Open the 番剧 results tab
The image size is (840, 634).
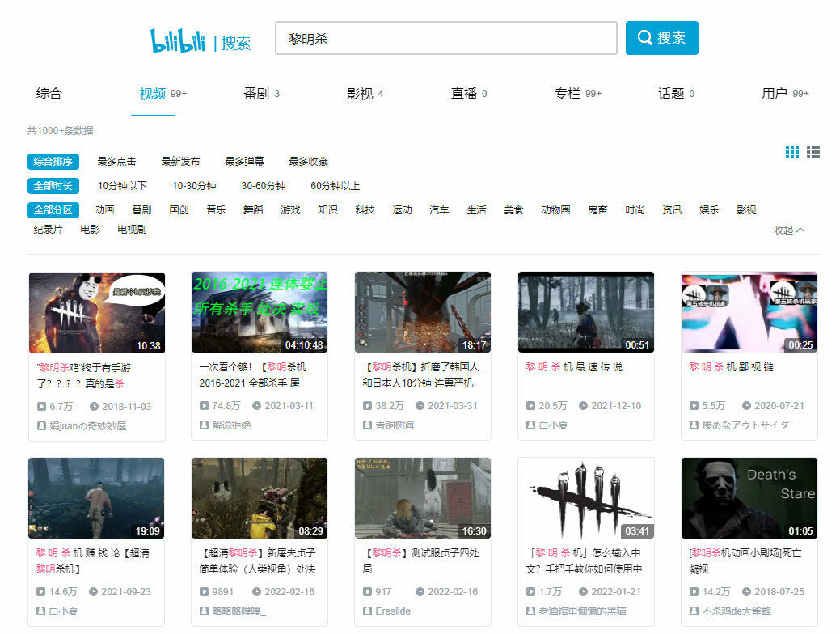click(x=256, y=94)
